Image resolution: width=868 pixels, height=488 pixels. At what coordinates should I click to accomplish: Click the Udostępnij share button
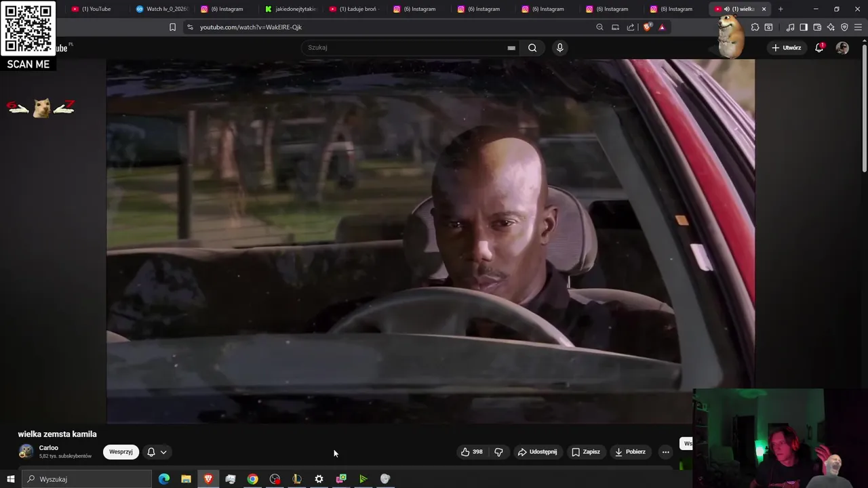(x=538, y=452)
